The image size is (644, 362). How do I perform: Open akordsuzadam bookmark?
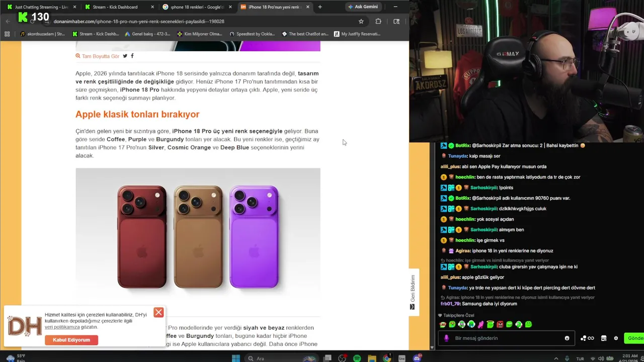(x=42, y=34)
